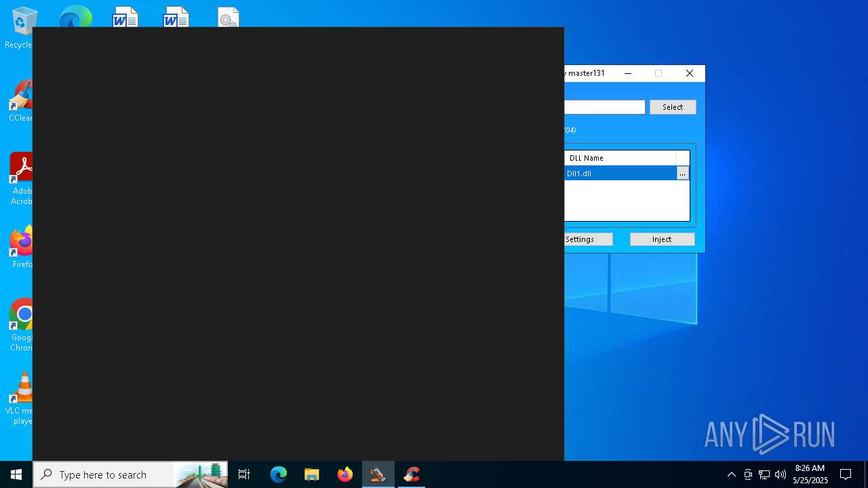Open VLC media player desktop shortcut

click(x=20, y=399)
